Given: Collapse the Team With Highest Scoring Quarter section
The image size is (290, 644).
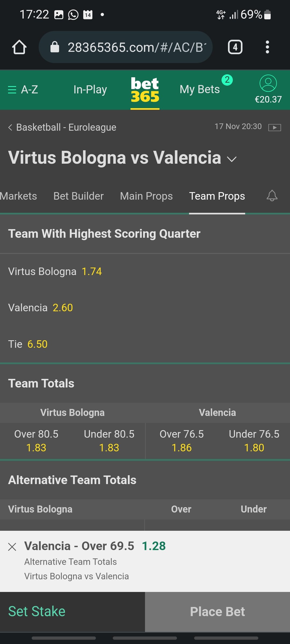Looking at the screenshot, I should click(145, 234).
